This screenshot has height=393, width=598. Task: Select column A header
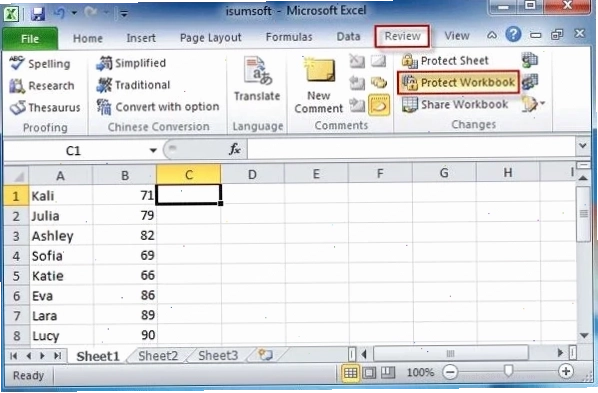(x=61, y=176)
